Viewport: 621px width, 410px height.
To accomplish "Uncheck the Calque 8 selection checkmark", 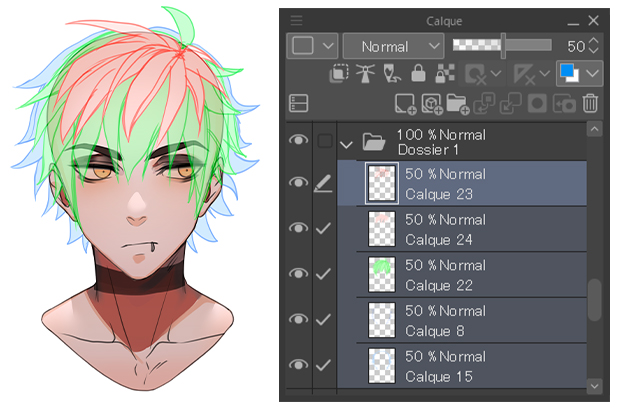I will coord(324,319).
